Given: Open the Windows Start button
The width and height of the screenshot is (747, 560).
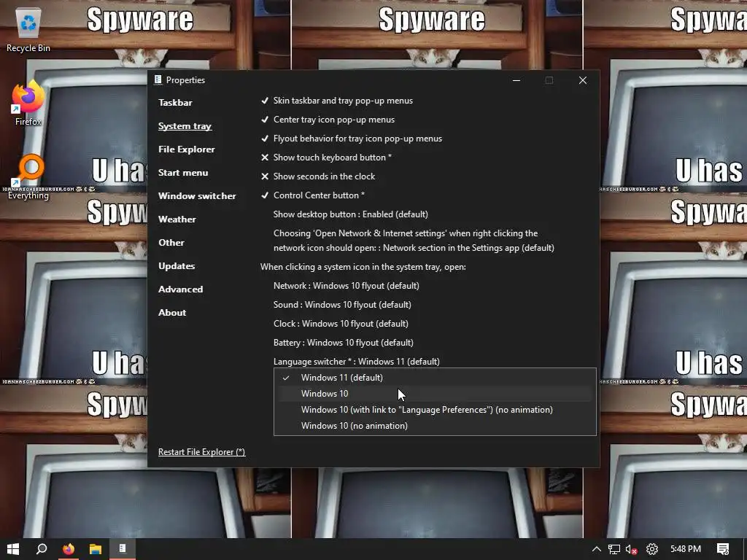Looking at the screenshot, I should point(13,549).
